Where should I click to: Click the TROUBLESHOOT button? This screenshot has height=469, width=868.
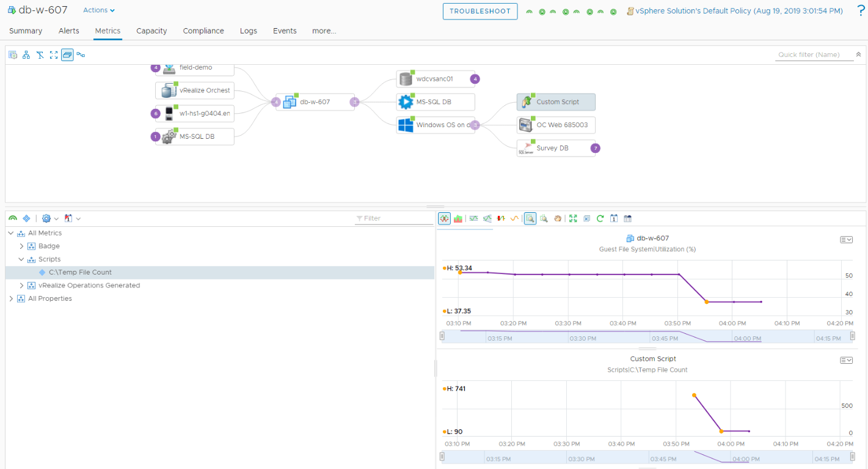click(480, 11)
